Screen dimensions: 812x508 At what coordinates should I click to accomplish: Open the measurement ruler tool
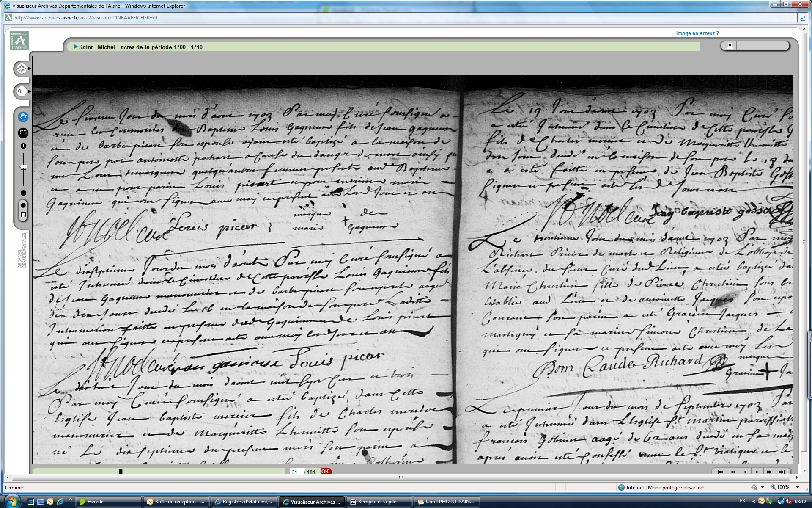(x=22, y=91)
